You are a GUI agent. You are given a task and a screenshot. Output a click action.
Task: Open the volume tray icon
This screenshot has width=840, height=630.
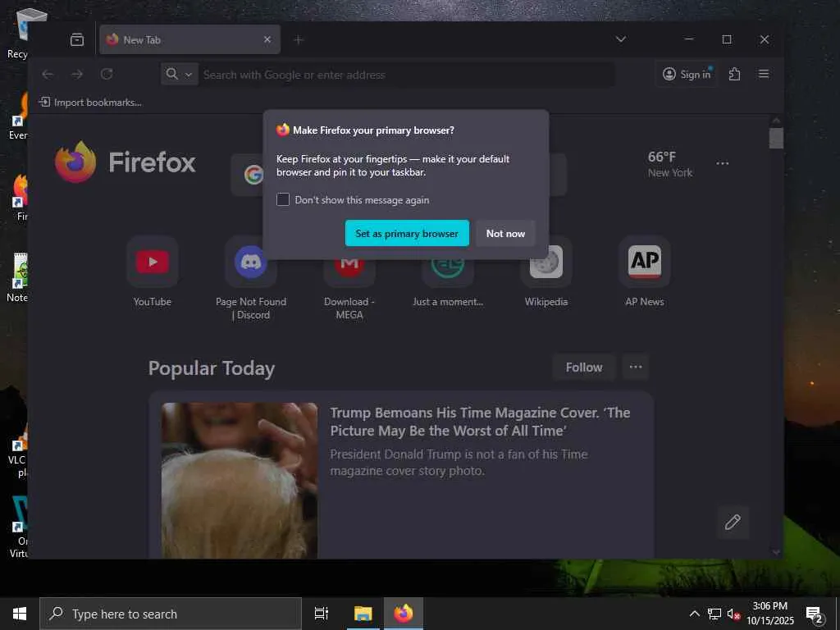click(x=733, y=614)
